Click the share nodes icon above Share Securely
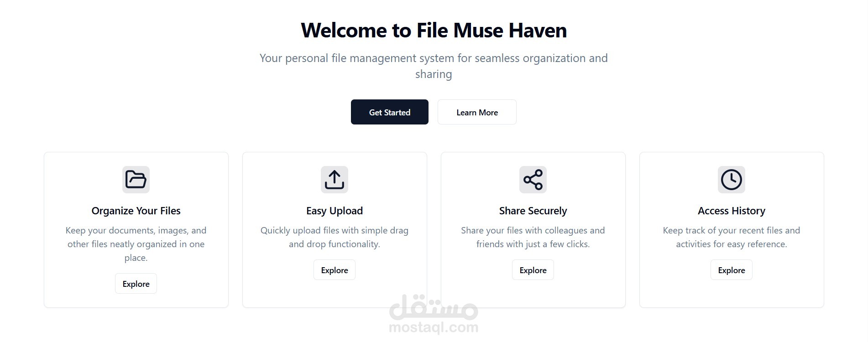 [x=533, y=180]
